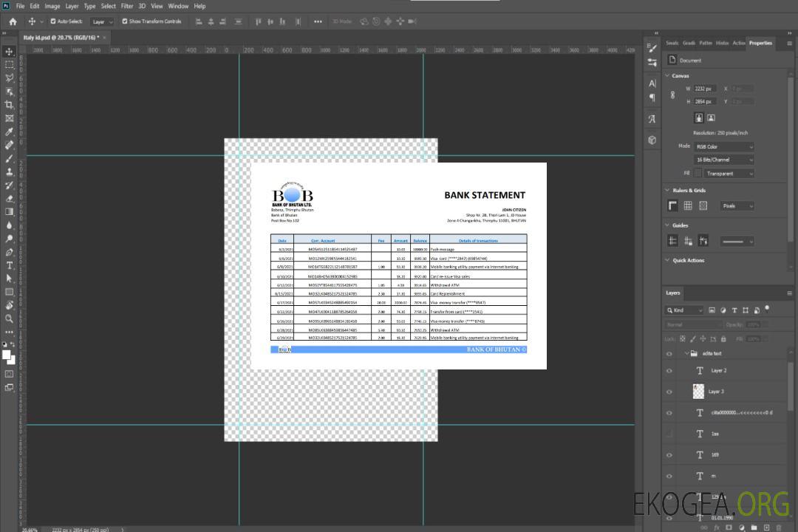Open the Image menu
The width and height of the screenshot is (798, 532).
tap(52, 6)
